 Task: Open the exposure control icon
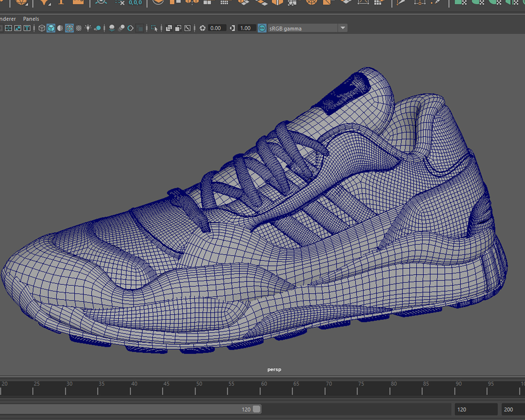[202, 28]
